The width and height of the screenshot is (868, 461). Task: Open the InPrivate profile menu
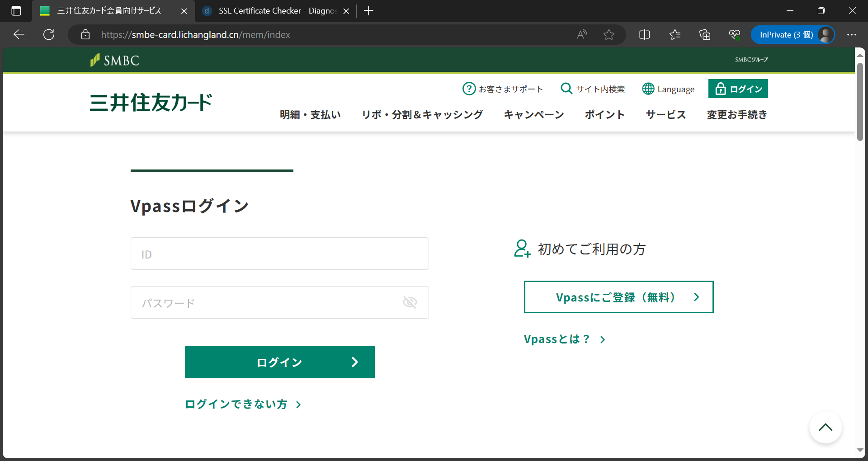click(793, 35)
